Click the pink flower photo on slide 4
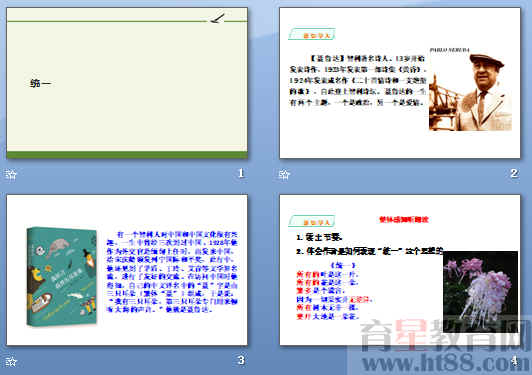The height and width of the screenshot is (375, 532). point(480,292)
